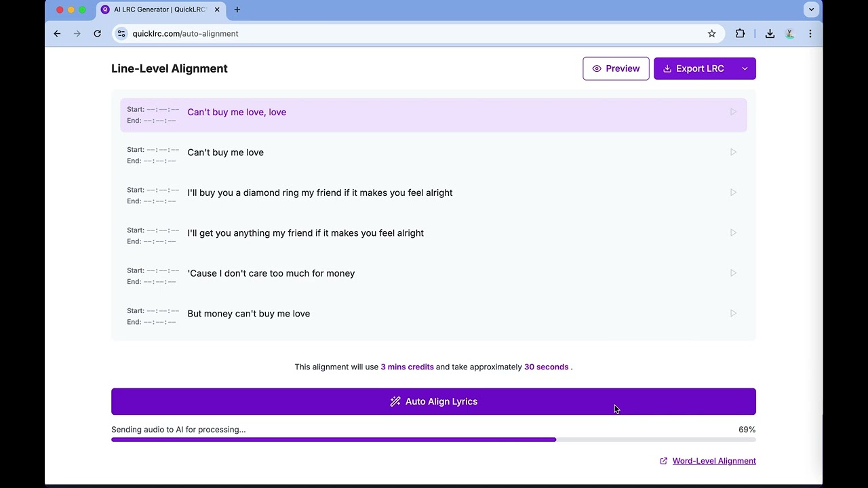Bookmark this page with the star icon

point(711,33)
